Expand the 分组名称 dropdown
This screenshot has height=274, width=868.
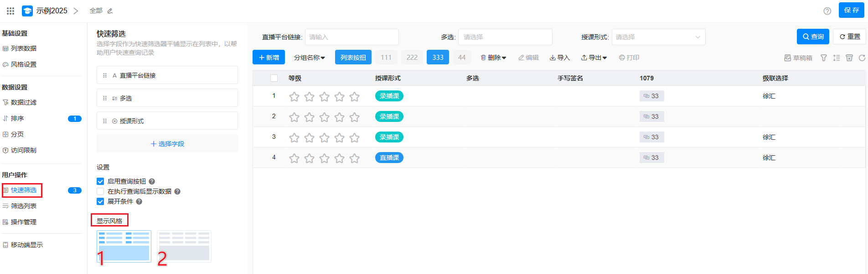(x=309, y=58)
